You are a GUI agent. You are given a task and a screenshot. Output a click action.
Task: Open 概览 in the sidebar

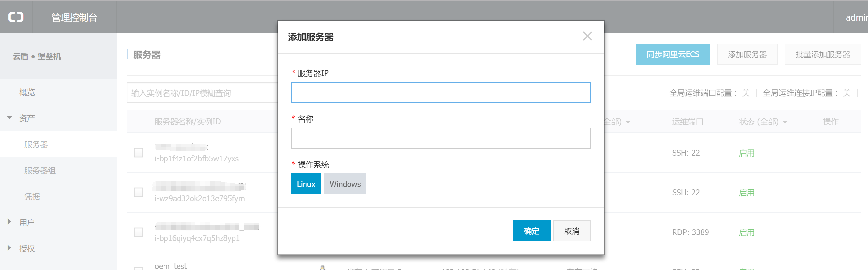27,92
